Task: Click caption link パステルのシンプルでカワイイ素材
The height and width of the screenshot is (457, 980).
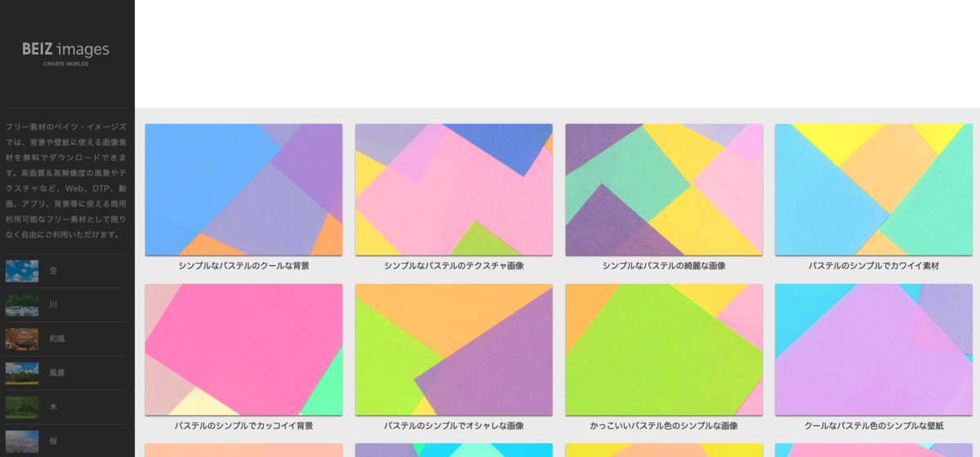Action: (874, 266)
